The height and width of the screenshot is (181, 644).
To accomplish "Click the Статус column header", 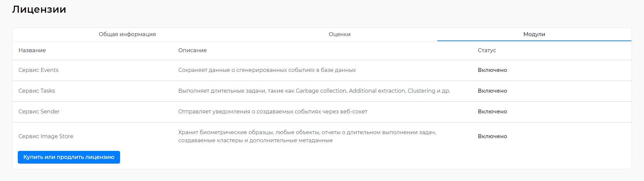I will tap(487, 50).
